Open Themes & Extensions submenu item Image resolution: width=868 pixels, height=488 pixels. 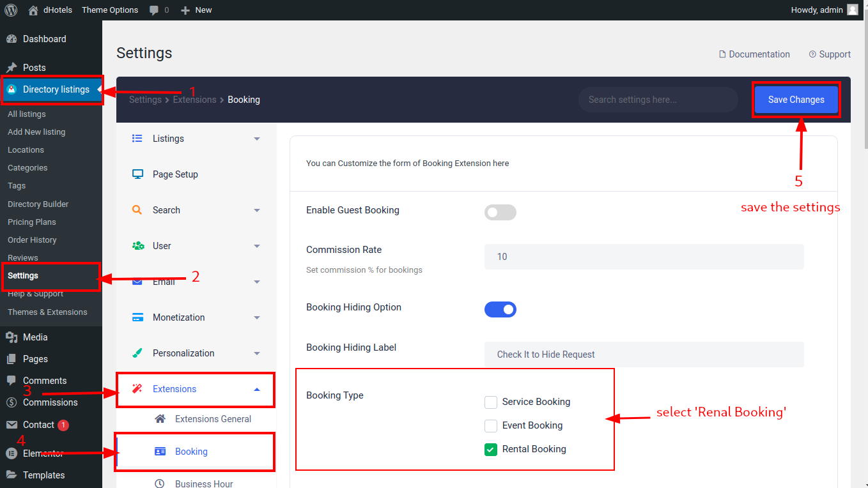(x=47, y=312)
